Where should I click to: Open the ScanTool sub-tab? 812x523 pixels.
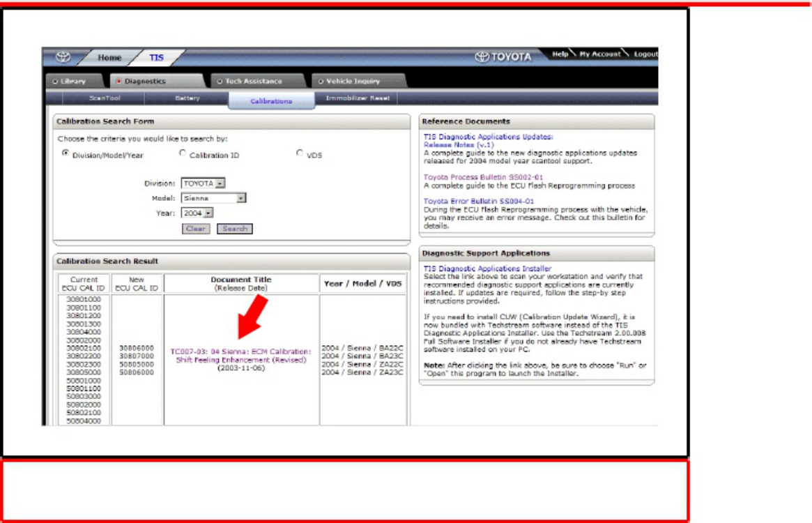click(104, 98)
